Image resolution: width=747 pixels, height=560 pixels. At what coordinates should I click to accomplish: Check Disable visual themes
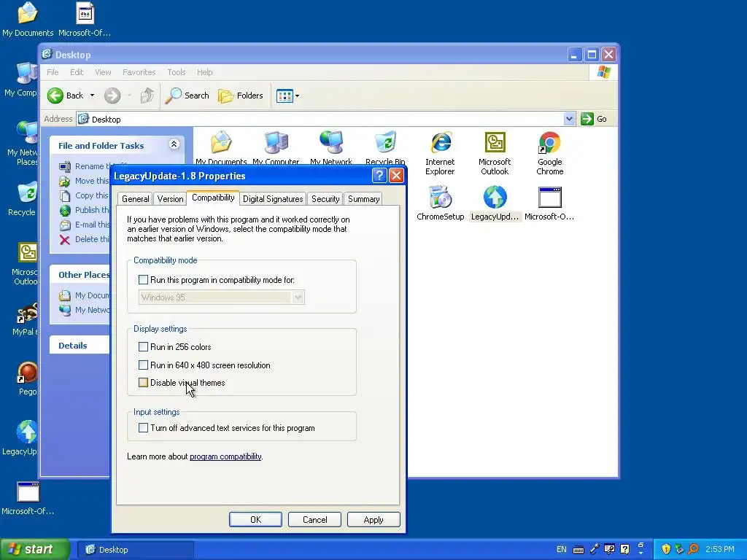(143, 382)
